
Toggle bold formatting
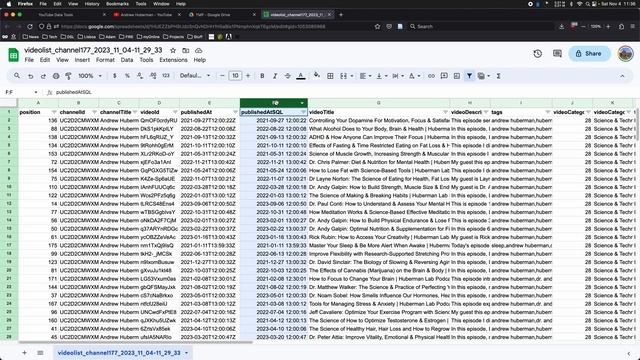point(262,76)
